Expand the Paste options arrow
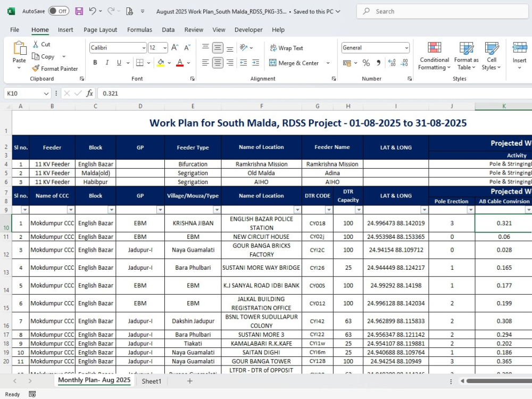 pyautogui.click(x=19, y=68)
